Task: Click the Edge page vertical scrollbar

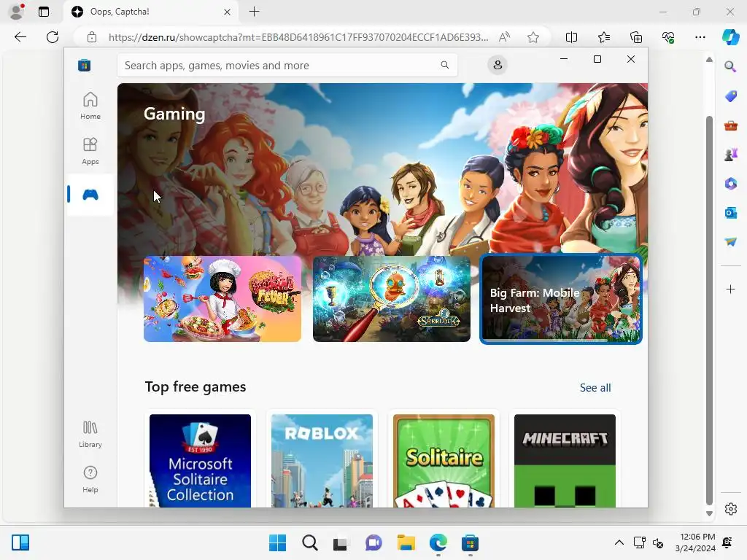Action: [709, 309]
